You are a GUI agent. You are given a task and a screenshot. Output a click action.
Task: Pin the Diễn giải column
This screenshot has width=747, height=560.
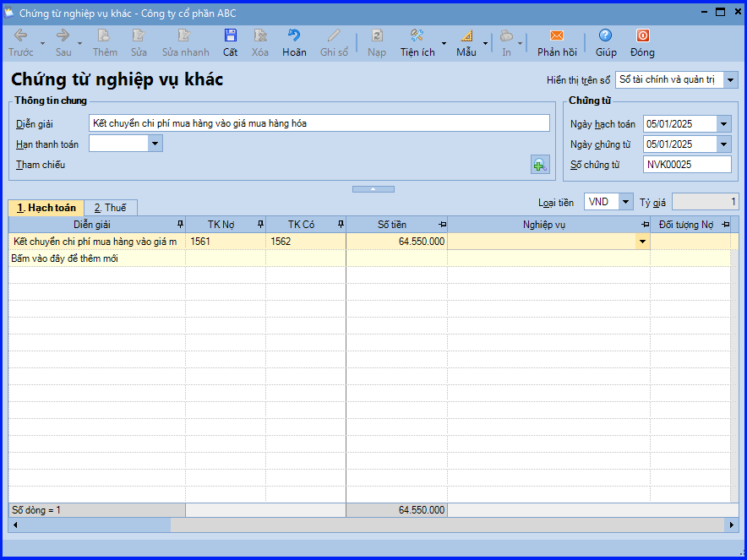pyautogui.click(x=179, y=225)
